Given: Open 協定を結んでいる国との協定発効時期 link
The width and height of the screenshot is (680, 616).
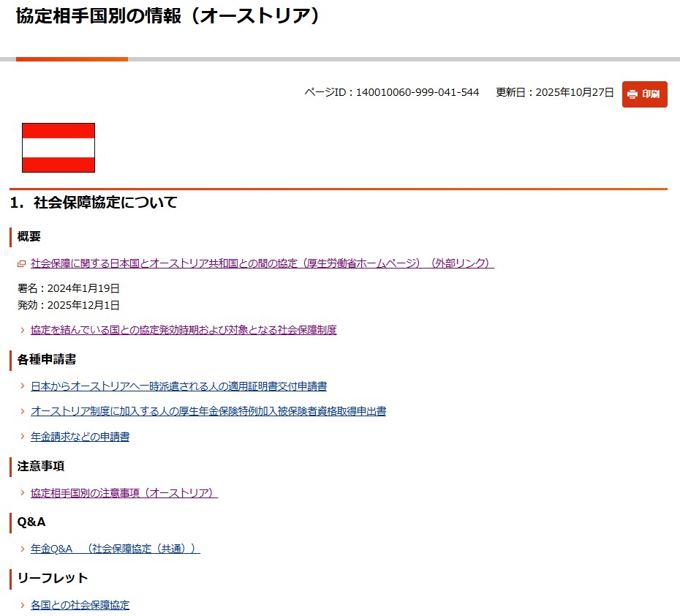Looking at the screenshot, I should (x=184, y=330).
